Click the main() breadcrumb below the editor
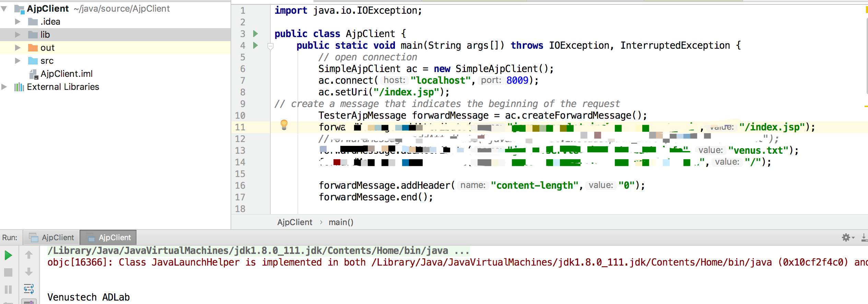This screenshot has width=868, height=304. [x=341, y=222]
